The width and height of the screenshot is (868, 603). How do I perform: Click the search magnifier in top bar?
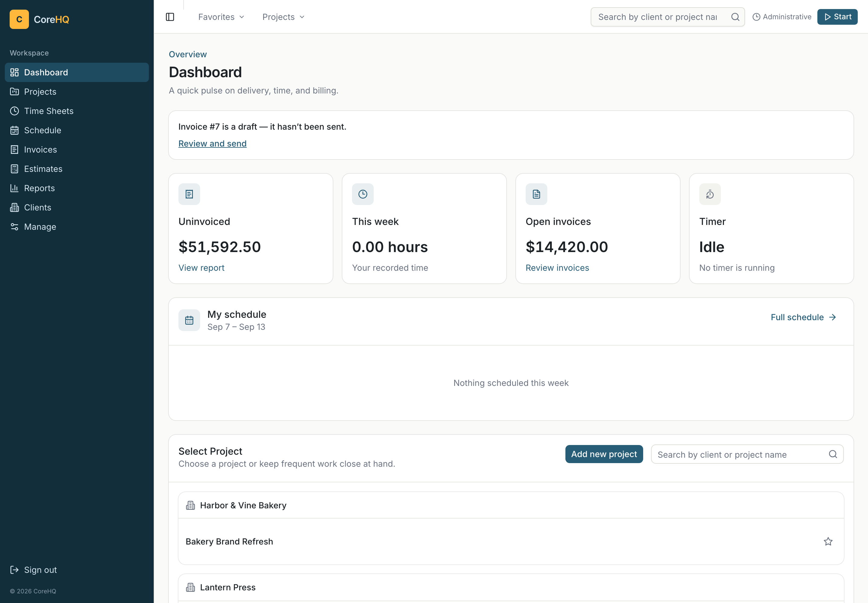click(x=735, y=17)
